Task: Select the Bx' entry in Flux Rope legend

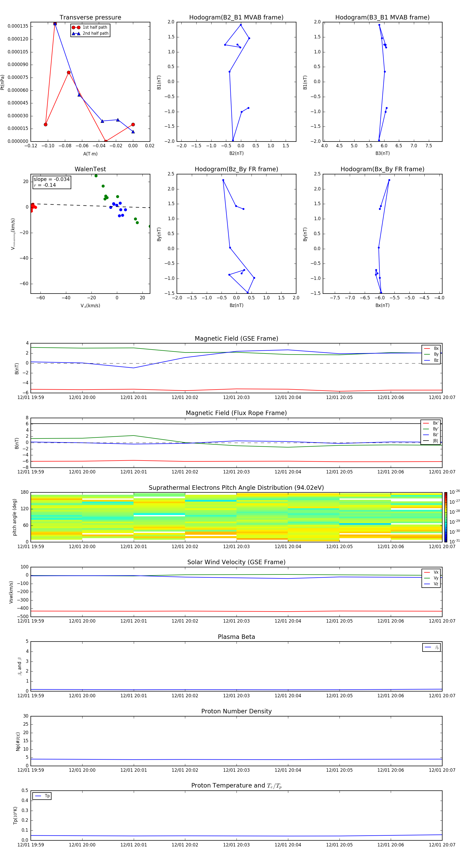Action: pyautogui.click(x=431, y=423)
